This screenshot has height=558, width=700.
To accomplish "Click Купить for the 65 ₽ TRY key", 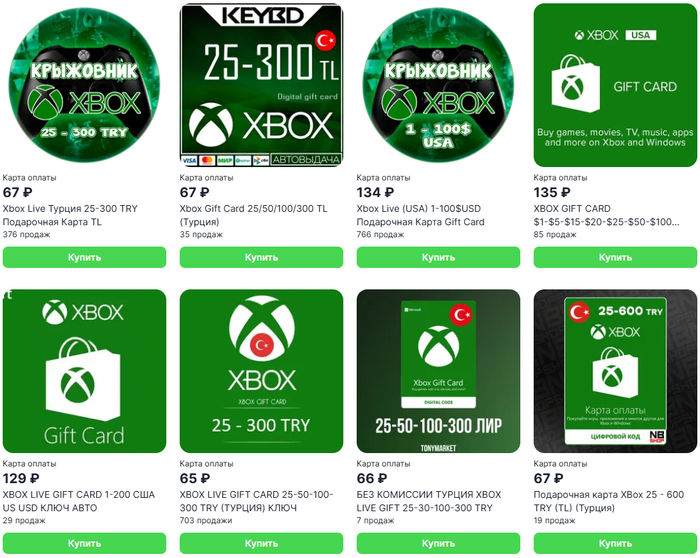I will click(x=262, y=543).
